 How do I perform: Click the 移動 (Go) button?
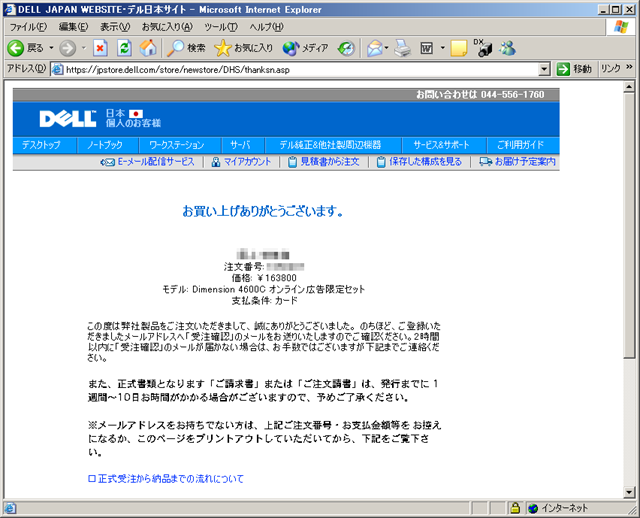coord(574,69)
